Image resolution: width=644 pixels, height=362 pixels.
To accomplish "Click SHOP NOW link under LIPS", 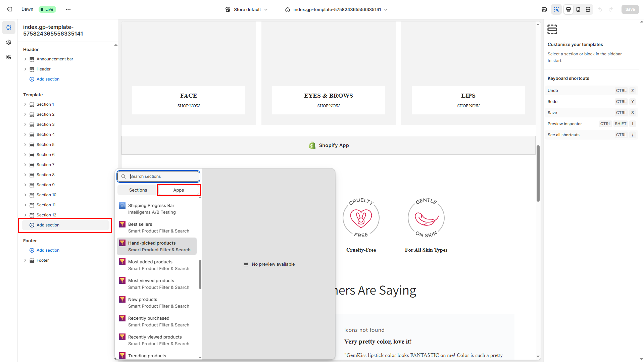I will (x=468, y=106).
